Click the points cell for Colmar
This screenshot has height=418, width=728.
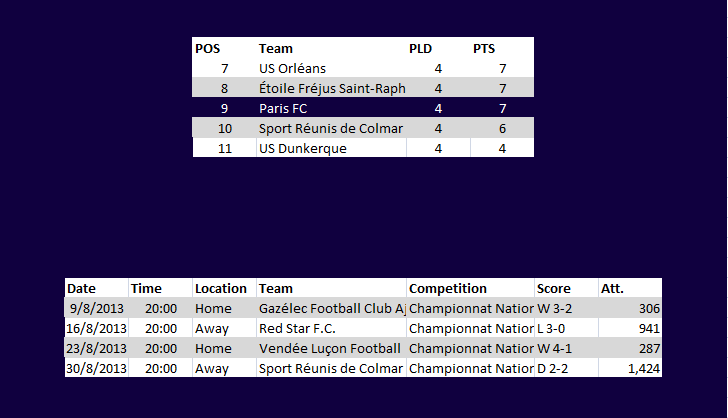(x=502, y=128)
